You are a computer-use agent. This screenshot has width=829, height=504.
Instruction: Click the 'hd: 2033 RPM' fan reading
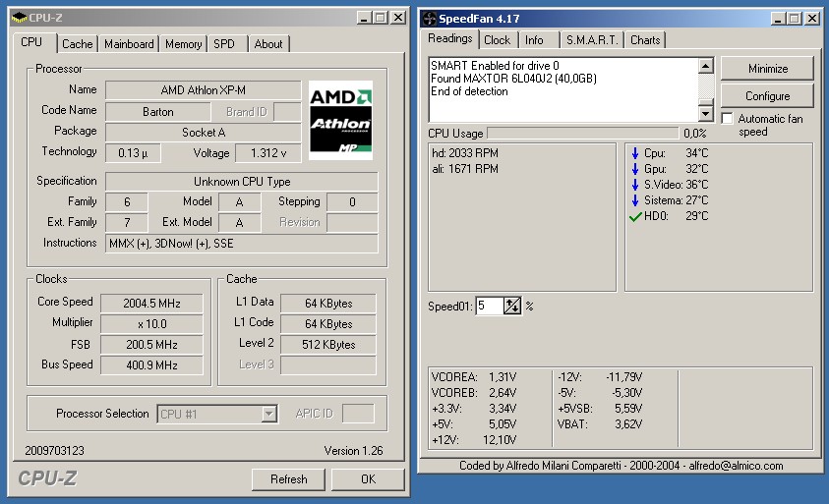tap(465, 153)
